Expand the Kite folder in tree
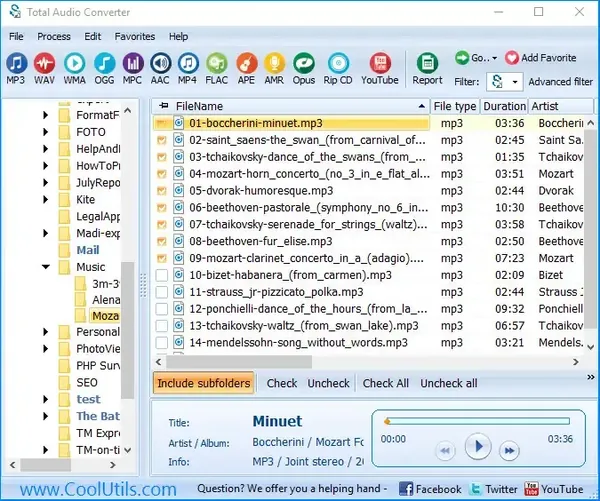Image resolution: width=600 pixels, height=501 pixels. pyautogui.click(x=46, y=199)
